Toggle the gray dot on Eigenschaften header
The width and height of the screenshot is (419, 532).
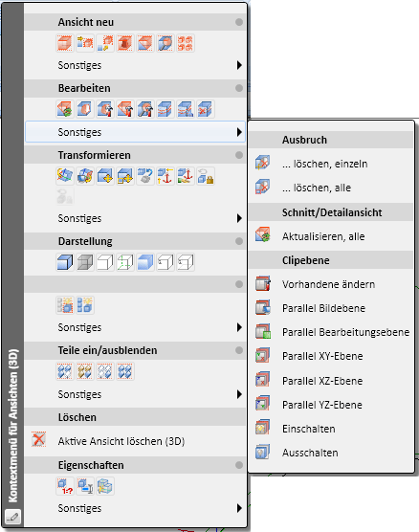click(239, 465)
